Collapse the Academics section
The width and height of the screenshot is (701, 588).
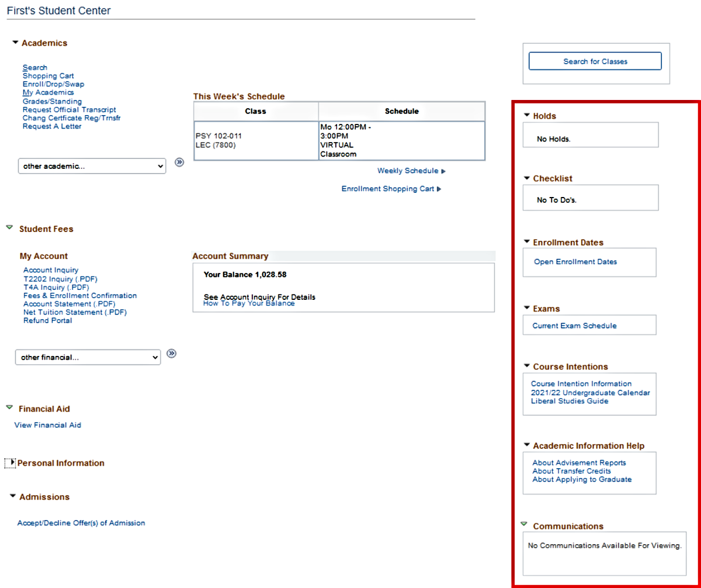(x=15, y=43)
